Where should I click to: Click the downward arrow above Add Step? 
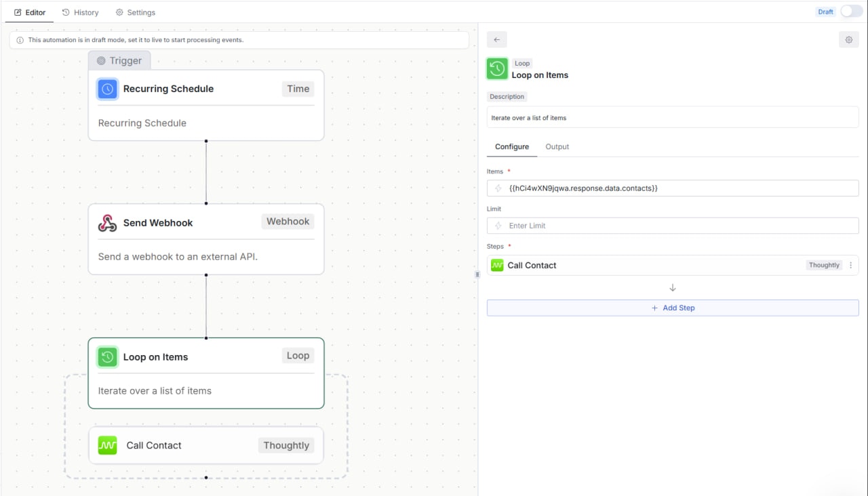point(672,287)
